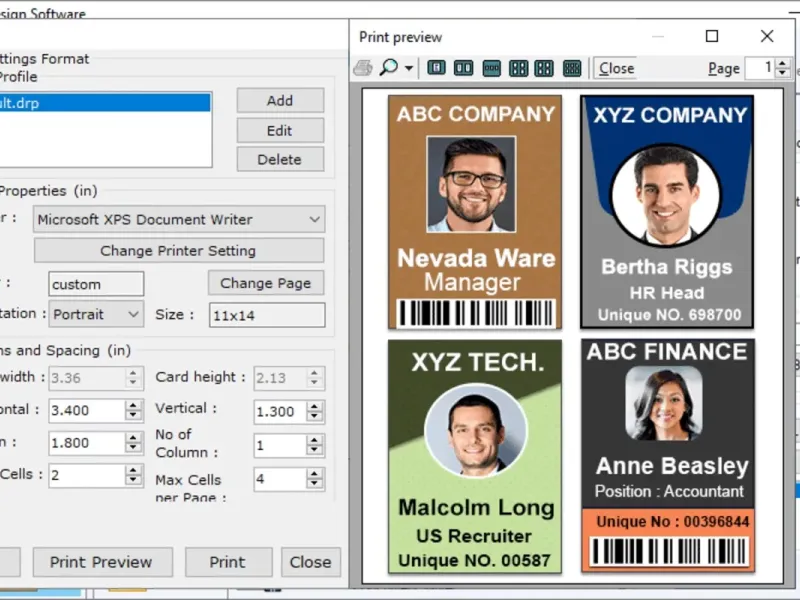The height and width of the screenshot is (600, 800).
Task: Open the zoom dropdown arrow beside magnifier
Action: click(409, 68)
